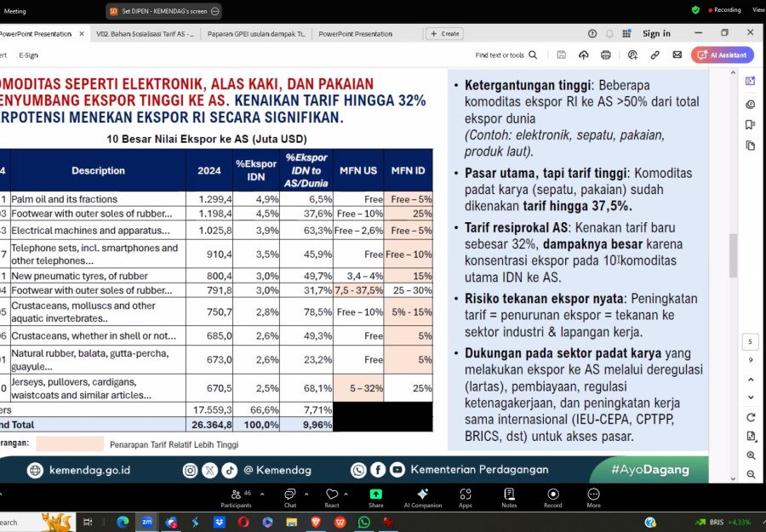
Task: Open Zoom from the taskbar
Action: 146,523
